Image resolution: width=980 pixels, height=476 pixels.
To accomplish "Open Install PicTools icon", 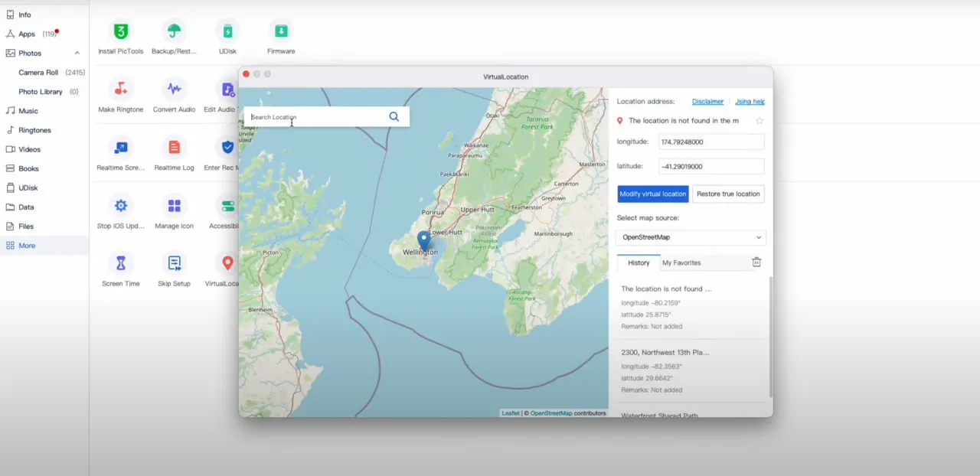I will click(x=120, y=31).
